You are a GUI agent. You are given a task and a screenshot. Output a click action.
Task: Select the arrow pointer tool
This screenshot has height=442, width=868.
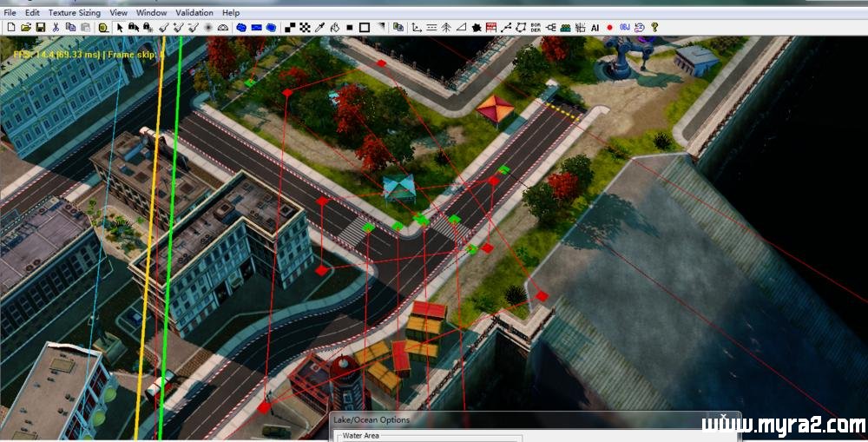coord(120,28)
